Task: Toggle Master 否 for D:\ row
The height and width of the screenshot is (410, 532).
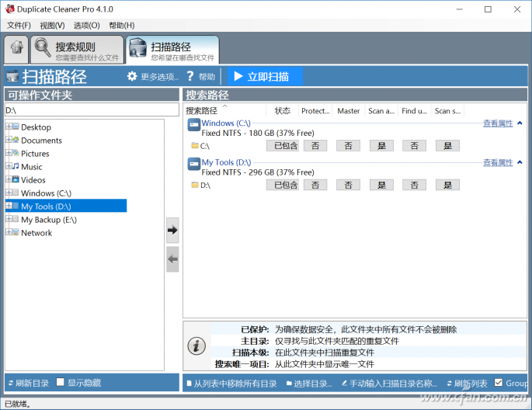Action: point(348,185)
